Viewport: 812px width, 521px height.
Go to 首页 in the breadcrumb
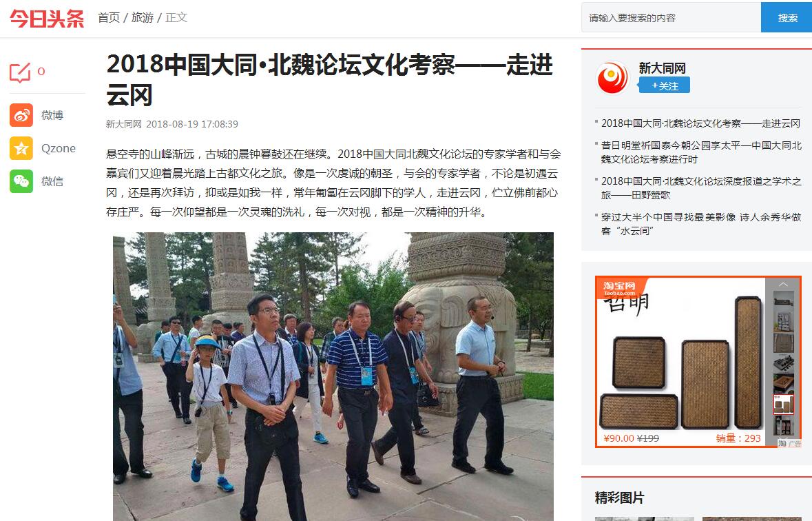tap(109, 18)
